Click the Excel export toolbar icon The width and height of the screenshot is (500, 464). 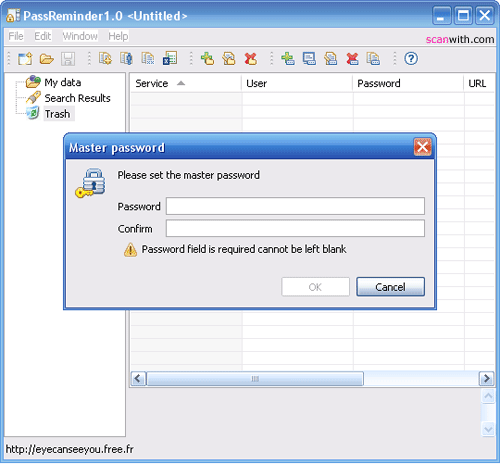tap(170, 59)
